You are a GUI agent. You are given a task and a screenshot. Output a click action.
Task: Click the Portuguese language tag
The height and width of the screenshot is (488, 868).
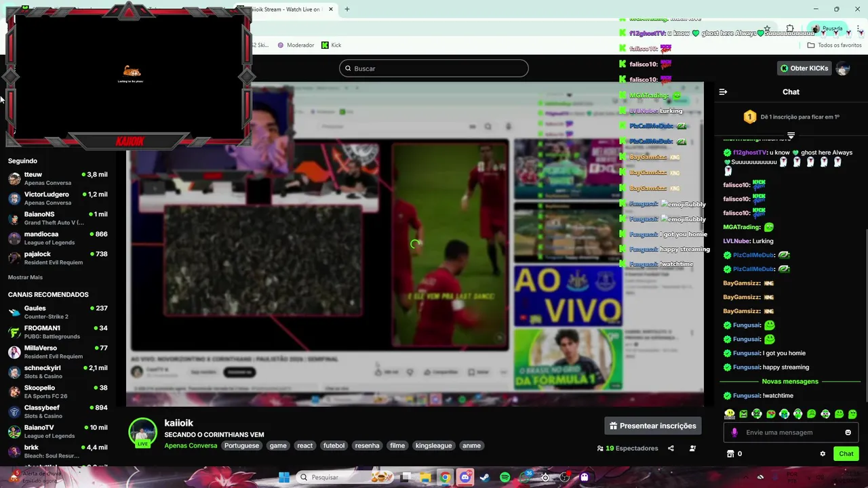[x=241, y=445]
